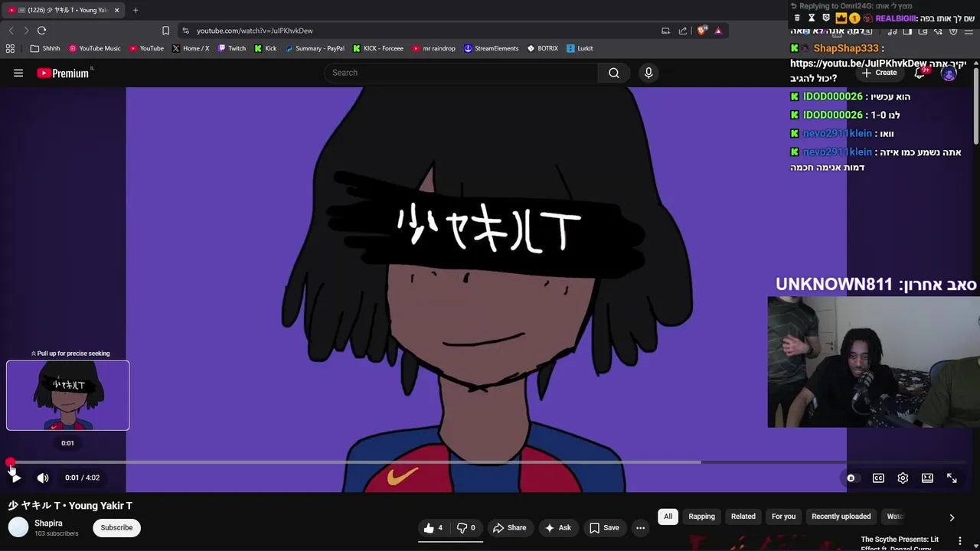
Task: Open The Scythe Presents: Lit video
Action: point(900,543)
